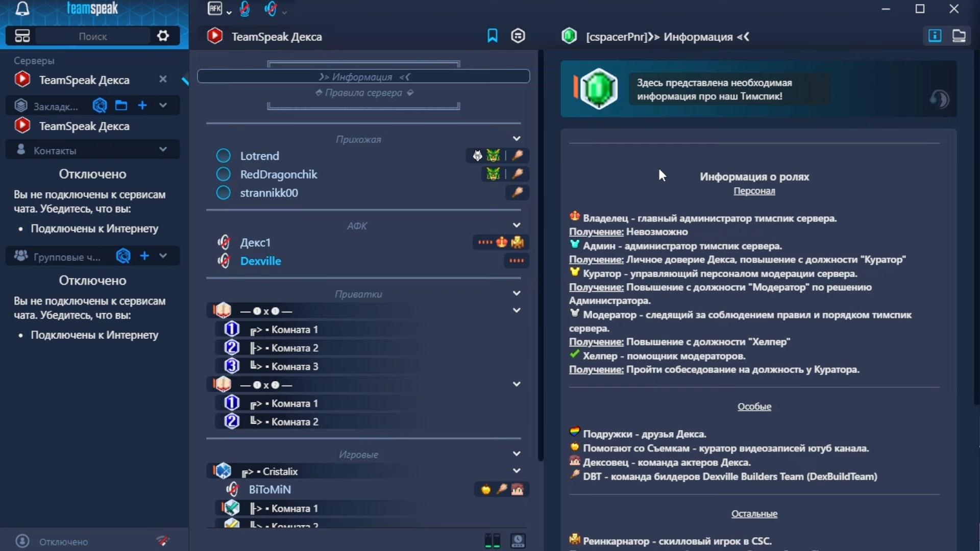The width and height of the screenshot is (980, 551).
Task: Expand the Контакты section
Action: (x=163, y=149)
